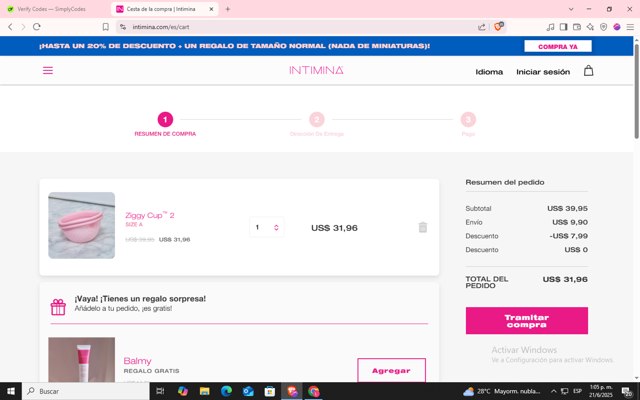
Task: Reload the page with the refresh icon
Action: coord(37,27)
